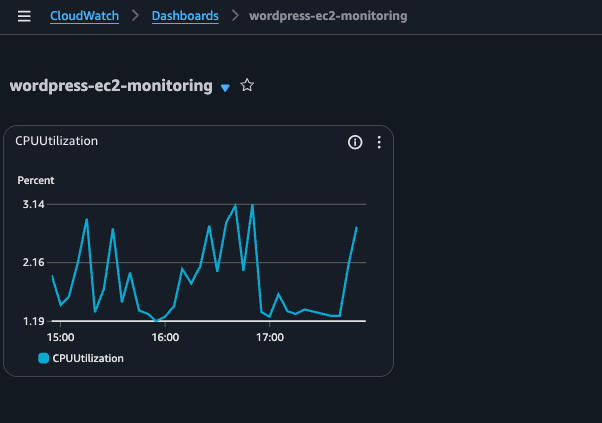Screen dimensions: 602x423
Task: Click the blue CPUUtilization legend color swatch
Action: [43, 357]
